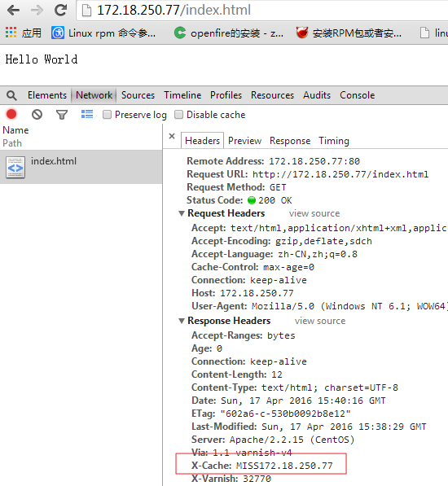448x486 pixels.
Task: Click the User-Agent Mozilla/5.0 value
Action: click(x=349, y=306)
